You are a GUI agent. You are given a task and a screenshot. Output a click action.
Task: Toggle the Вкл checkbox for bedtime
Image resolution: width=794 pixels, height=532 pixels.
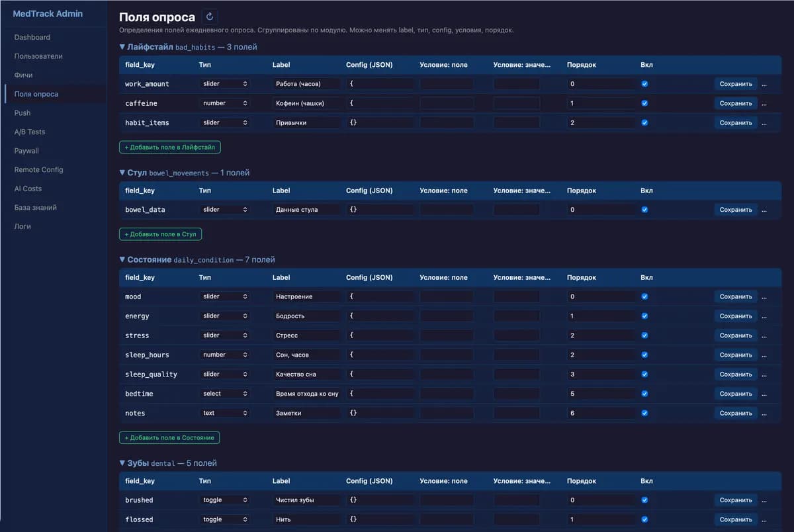[x=644, y=394]
